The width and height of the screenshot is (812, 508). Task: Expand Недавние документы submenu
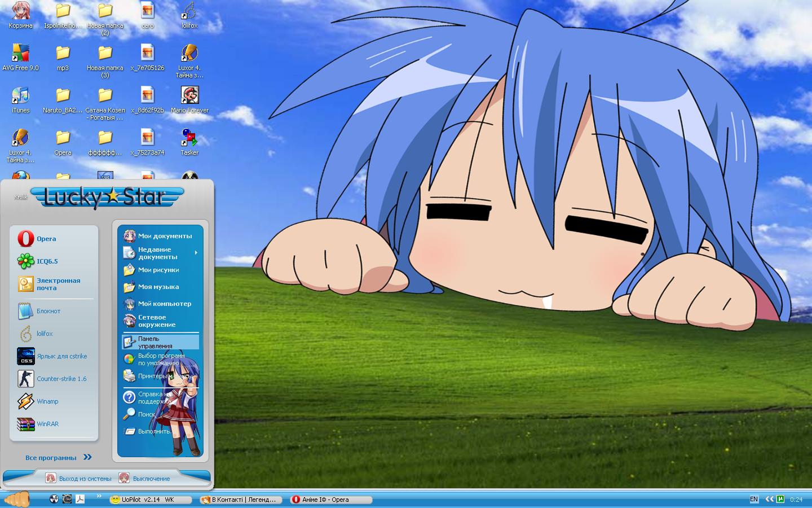[161, 253]
